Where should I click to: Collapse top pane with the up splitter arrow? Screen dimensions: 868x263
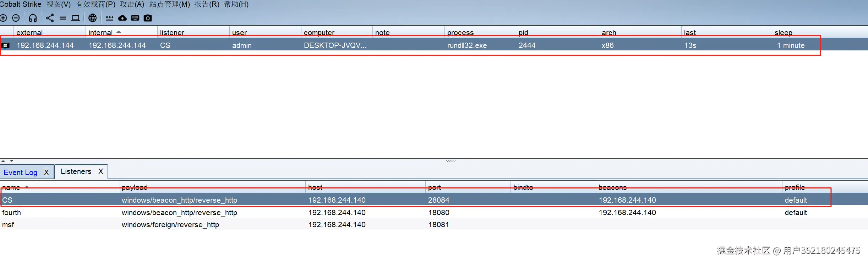pyautogui.click(x=3, y=161)
